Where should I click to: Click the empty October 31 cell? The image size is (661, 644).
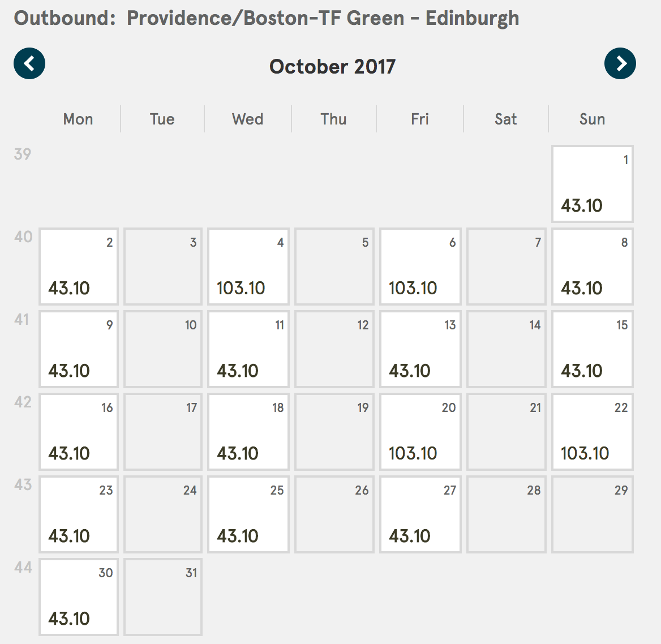(163, 597)
